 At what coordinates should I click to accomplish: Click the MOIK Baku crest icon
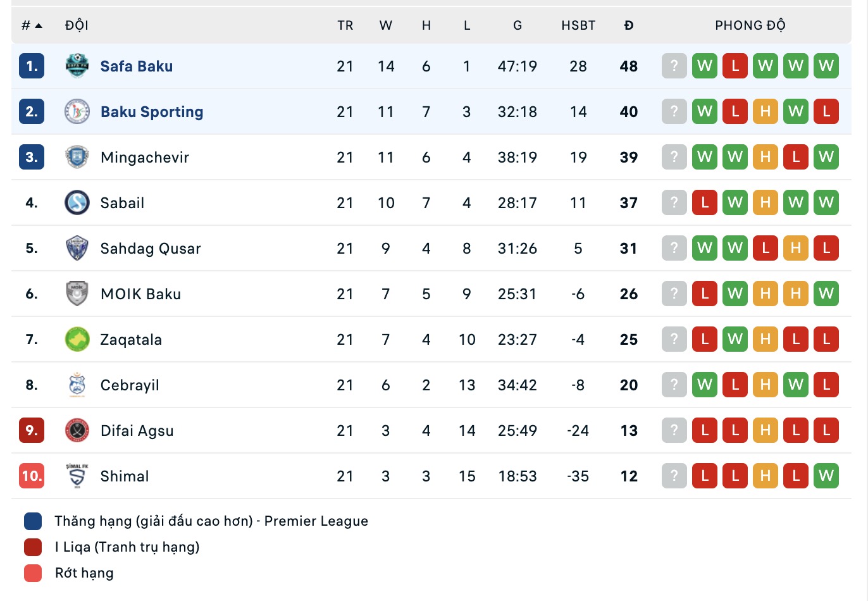(x=76, y=294)
